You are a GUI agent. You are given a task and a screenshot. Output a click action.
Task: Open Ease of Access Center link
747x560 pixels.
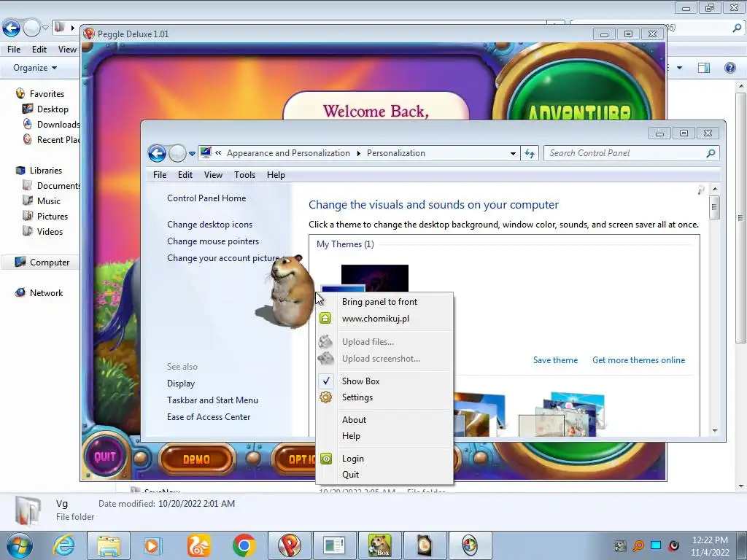tap(208, 416)
